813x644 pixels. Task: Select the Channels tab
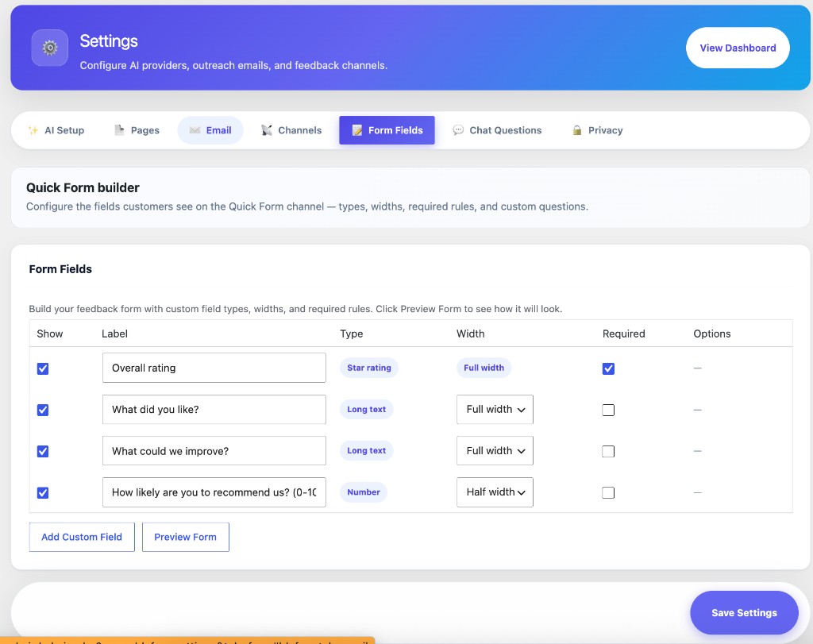coord(291,130)
